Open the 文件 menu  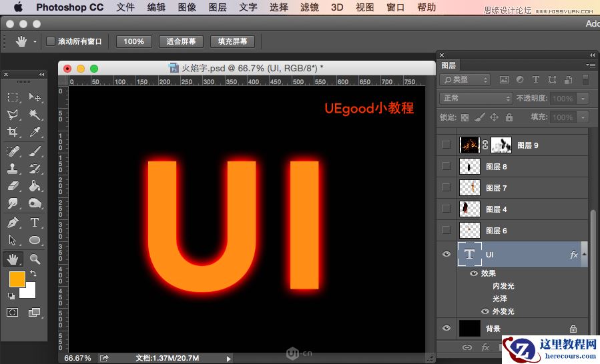(x=125, y=7)
